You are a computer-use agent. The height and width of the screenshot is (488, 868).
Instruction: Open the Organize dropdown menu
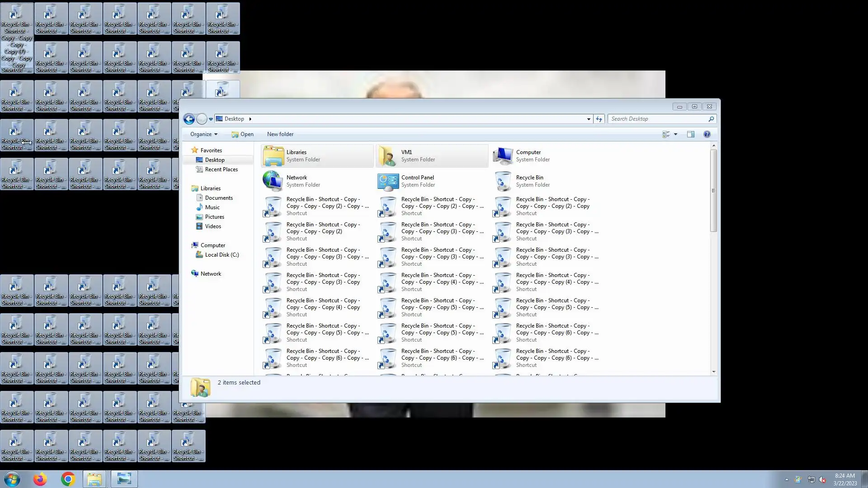[x=203, y=134]
